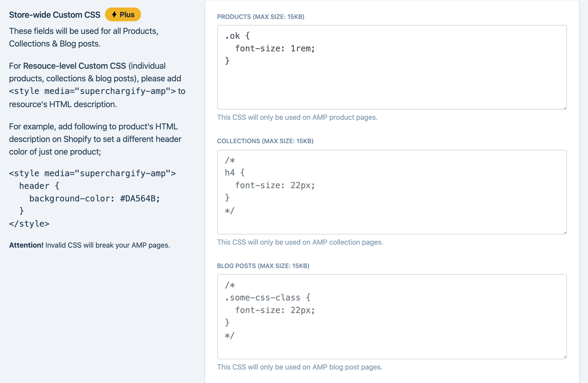Click the AMP blog post pages hint text
Viewport: 588px width, 383px height.
[x=299, y=367]
